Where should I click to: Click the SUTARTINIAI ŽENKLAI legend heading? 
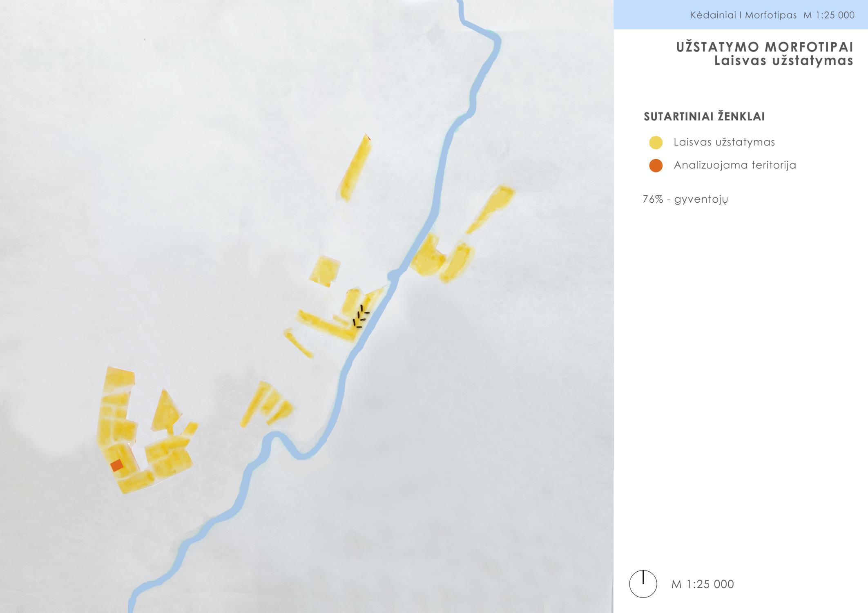704,116
